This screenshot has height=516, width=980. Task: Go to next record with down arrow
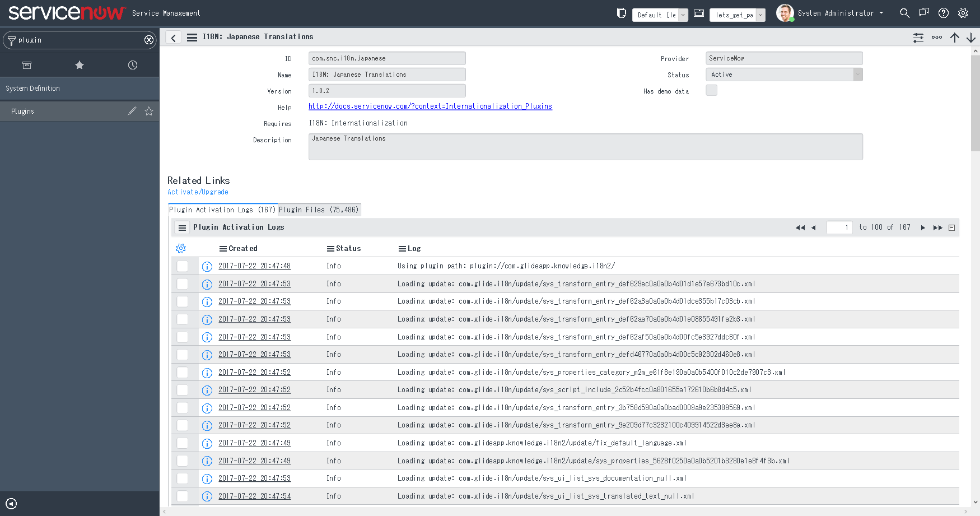[x=972, y=37]
